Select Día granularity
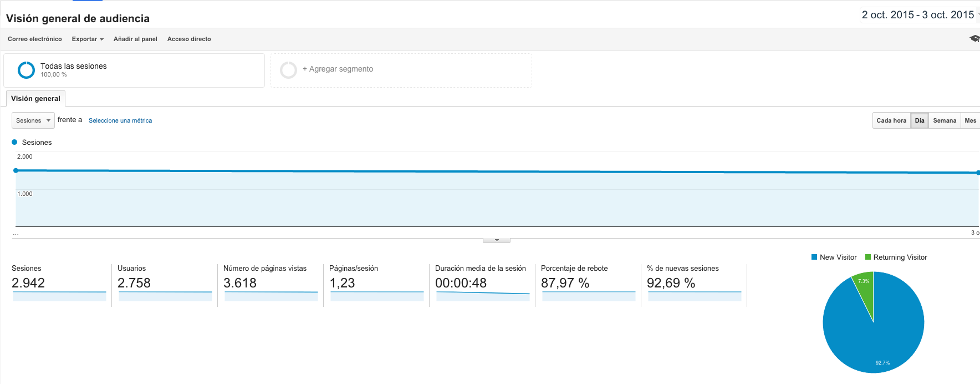980x384 pixels. 920,120
